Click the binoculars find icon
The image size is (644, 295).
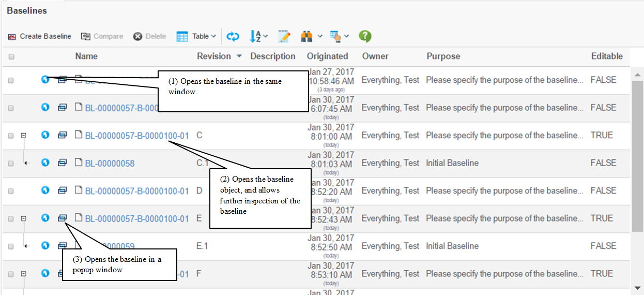click(307, 36)
